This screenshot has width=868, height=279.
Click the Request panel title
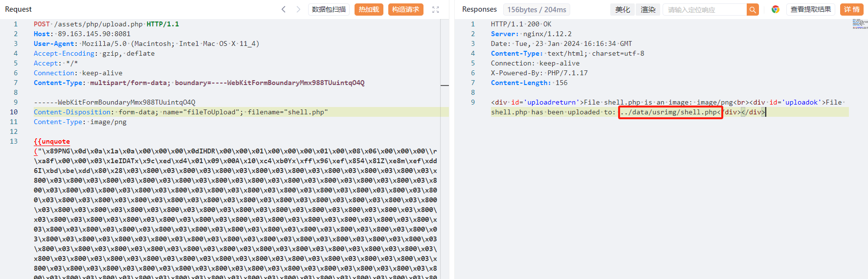pyautogui.click(x=18, y=9)
